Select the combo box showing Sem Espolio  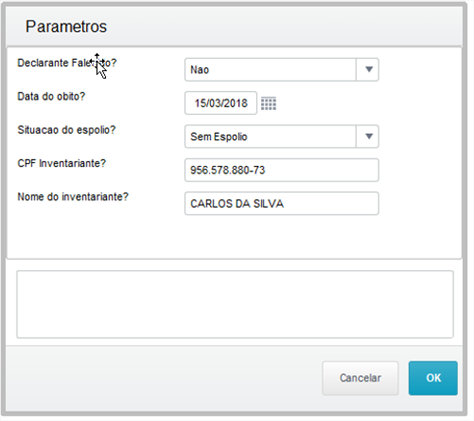pyautogui.click(x=282, y=136)
